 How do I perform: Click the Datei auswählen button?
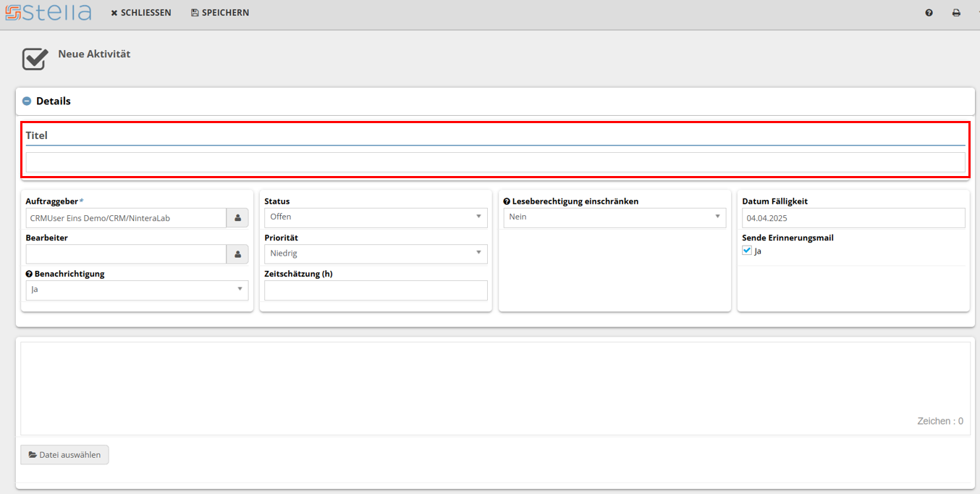click(65, 455)
